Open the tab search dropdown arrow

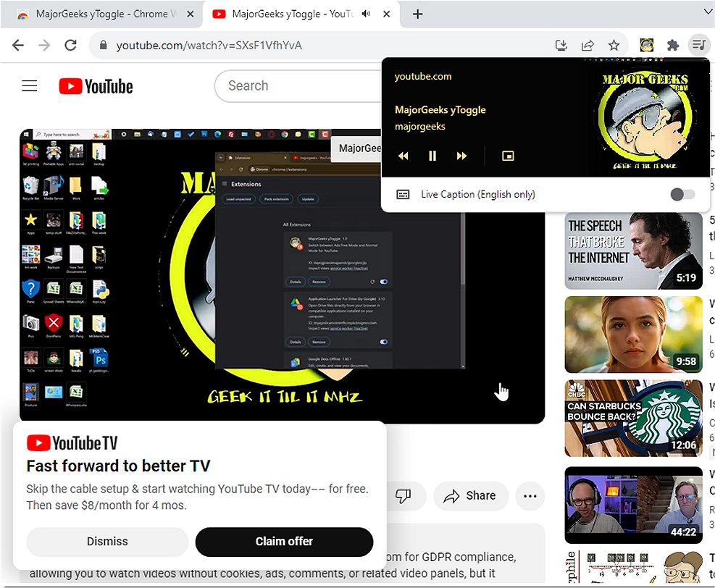tap(708, 12)
